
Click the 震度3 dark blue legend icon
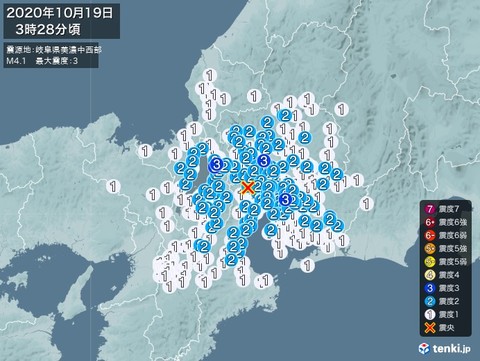430,288
